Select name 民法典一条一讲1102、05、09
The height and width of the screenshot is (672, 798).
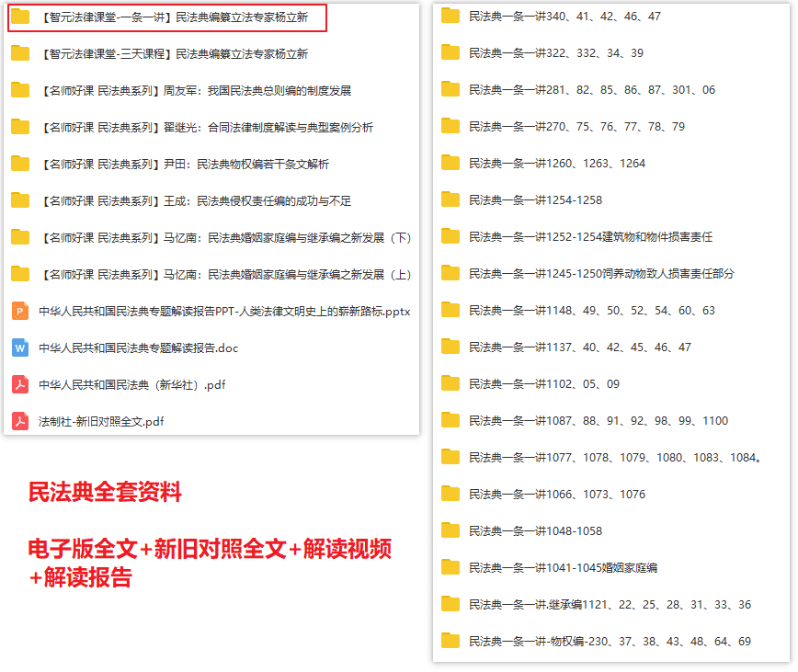(x=544, y=384)
